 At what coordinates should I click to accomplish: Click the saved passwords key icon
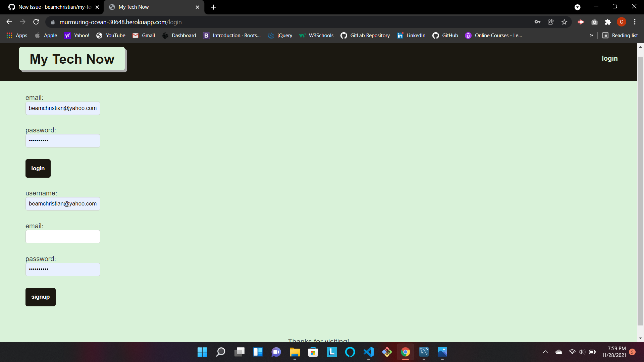(x=537, y=22)
